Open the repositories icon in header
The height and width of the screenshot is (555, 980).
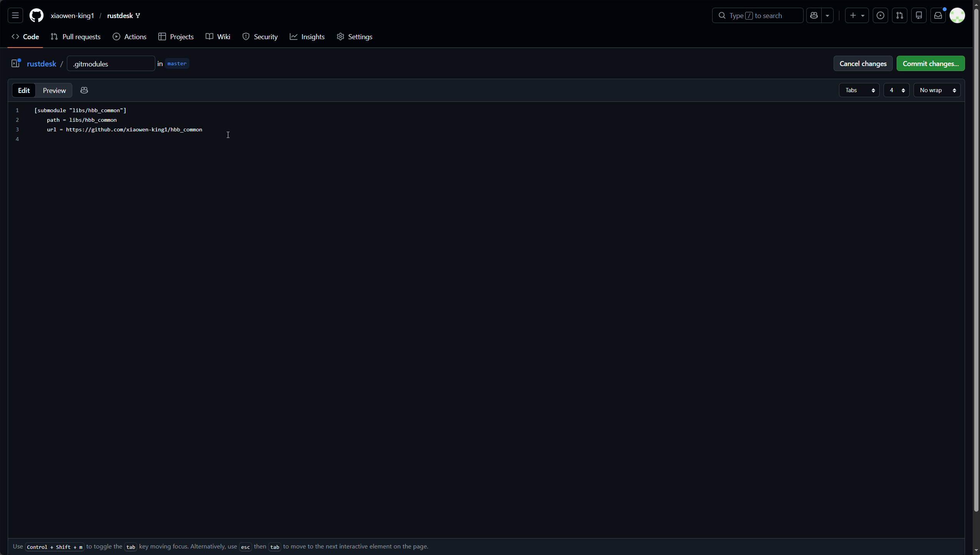click(x=919, y=15)
